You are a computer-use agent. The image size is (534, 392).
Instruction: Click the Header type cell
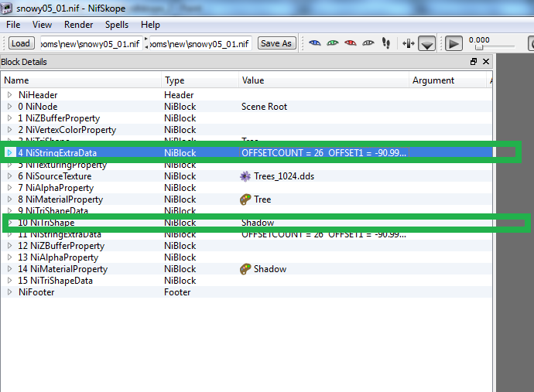[179, 95]
